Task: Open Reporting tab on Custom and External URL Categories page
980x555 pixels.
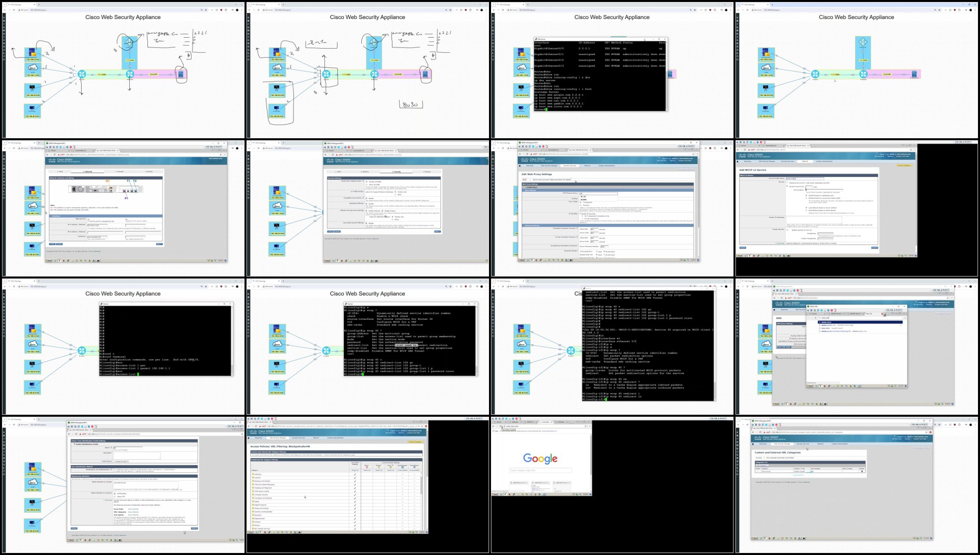Action: [763, 444]
